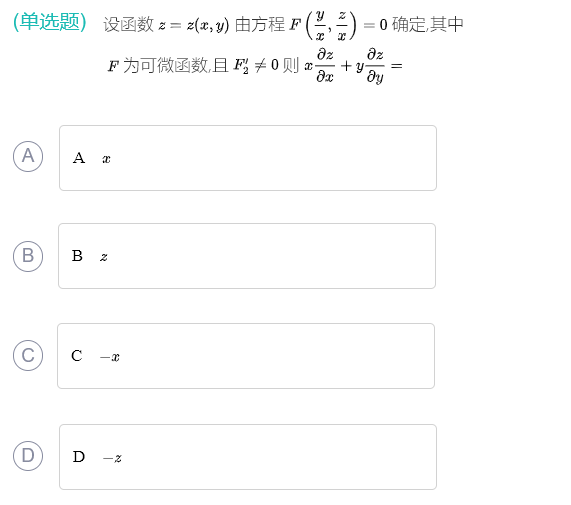Choose the answer box showing −x
Viewport: 571px width, 505px height.
coord(246,356)
